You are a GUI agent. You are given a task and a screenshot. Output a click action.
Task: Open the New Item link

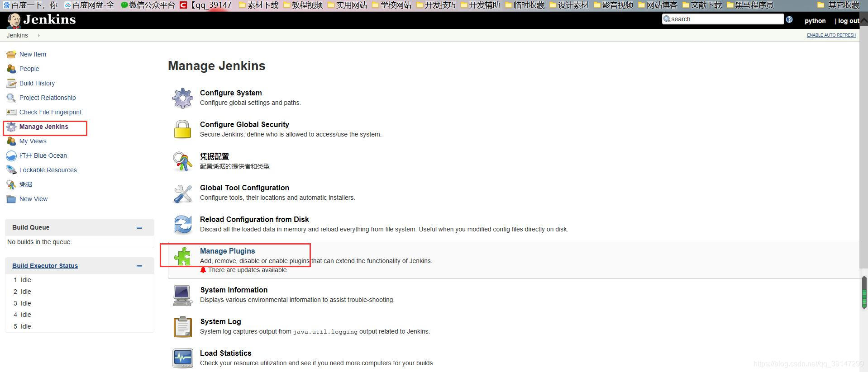33,54
